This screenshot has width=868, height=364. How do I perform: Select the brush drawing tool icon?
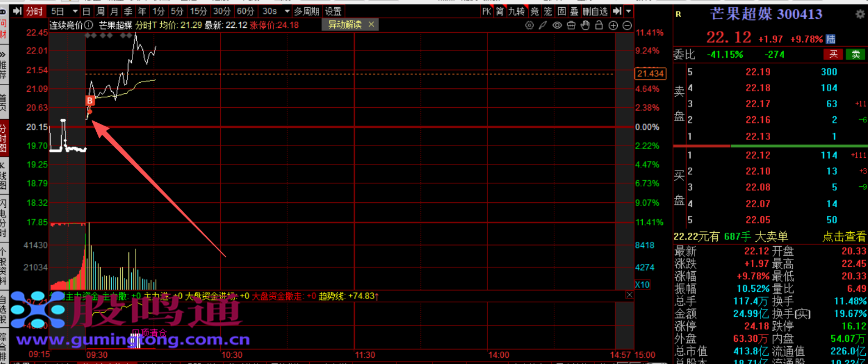(x=543, y=25)
